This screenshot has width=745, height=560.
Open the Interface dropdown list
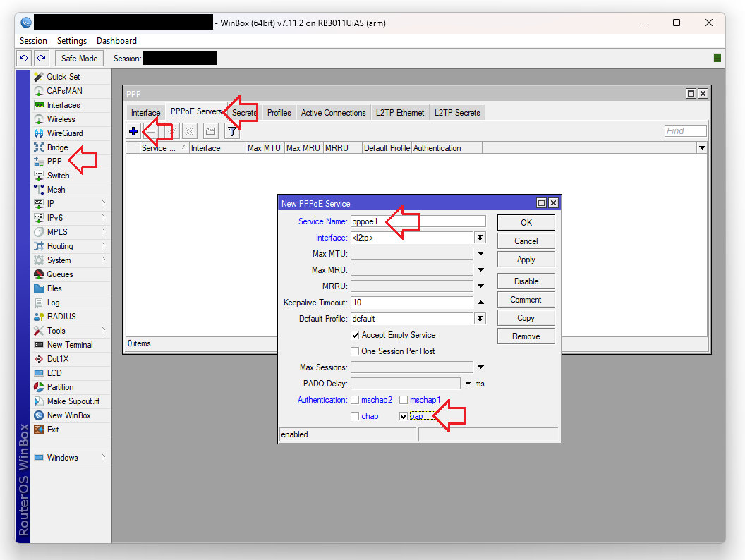coord(480,238)
